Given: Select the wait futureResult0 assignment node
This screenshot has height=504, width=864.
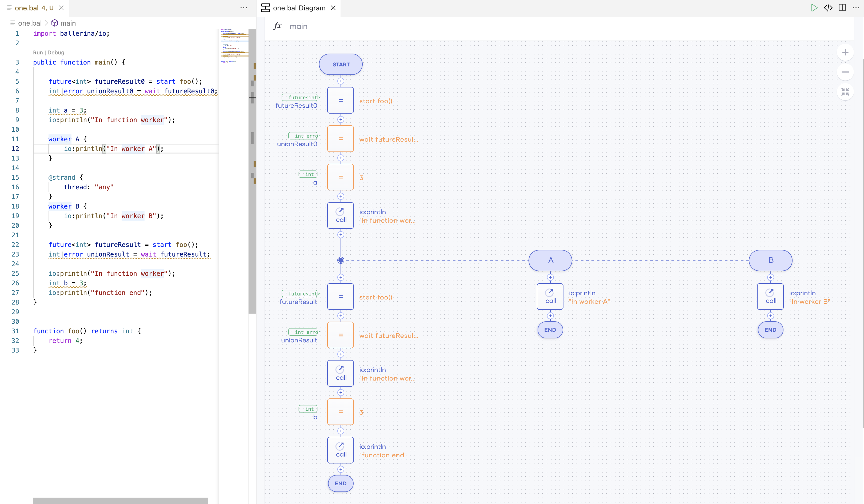Looking at the screenshot, I should point(341,138).
